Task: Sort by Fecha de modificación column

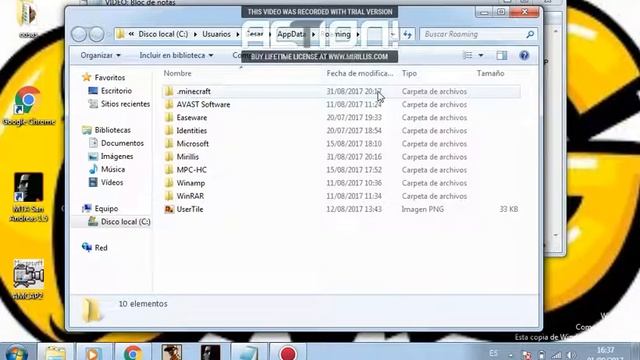Action: (x=360, y=73)
